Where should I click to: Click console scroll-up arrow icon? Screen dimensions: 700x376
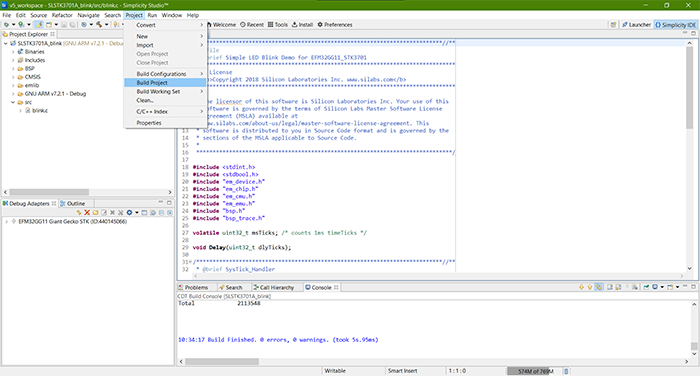pos(590,287)
